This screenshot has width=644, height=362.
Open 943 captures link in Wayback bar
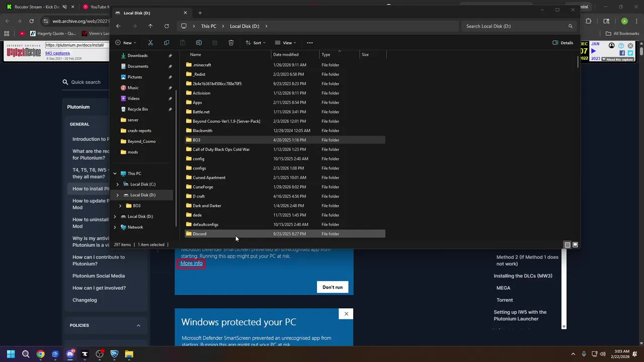(57, 53)
